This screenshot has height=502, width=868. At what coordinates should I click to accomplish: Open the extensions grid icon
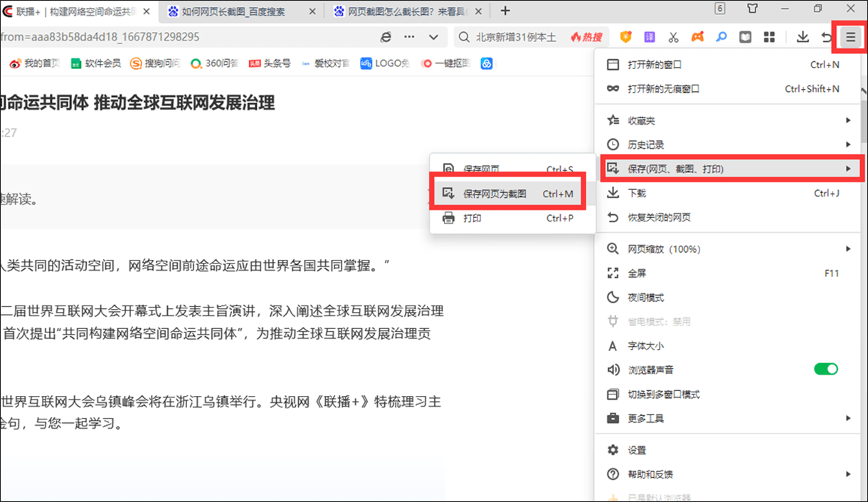[769, 37]
